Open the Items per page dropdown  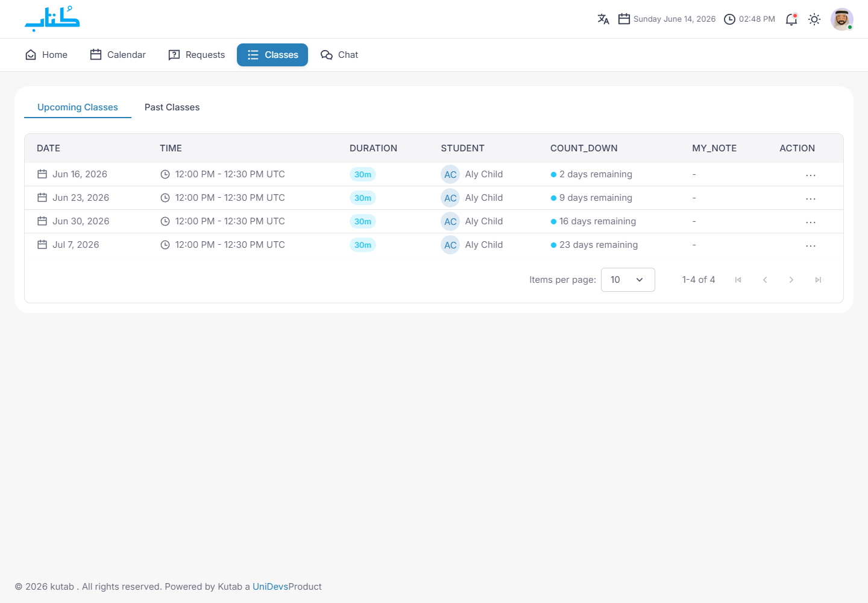click(x=627, y=280)
